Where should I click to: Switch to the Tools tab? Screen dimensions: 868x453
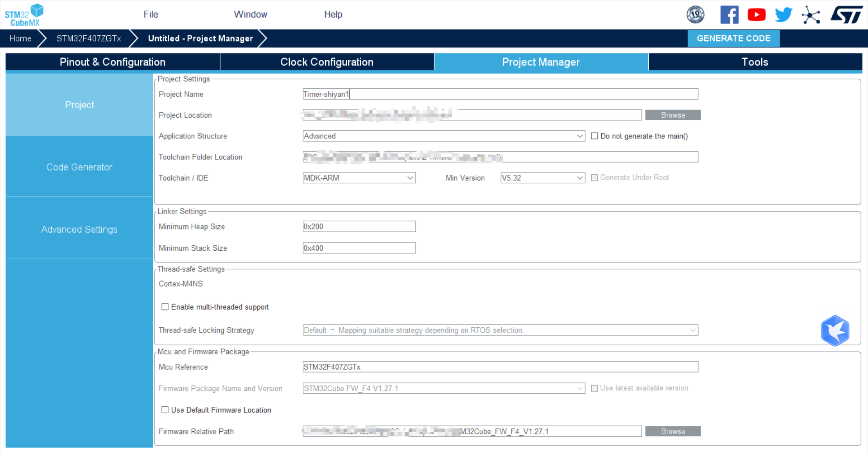755,62
